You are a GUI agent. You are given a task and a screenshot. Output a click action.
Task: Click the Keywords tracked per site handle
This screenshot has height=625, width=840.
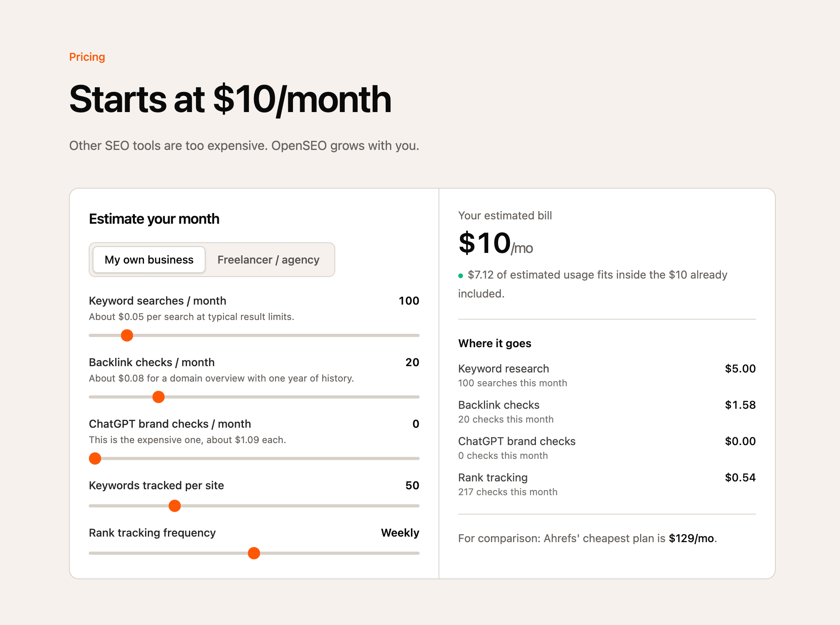(175, 506)
